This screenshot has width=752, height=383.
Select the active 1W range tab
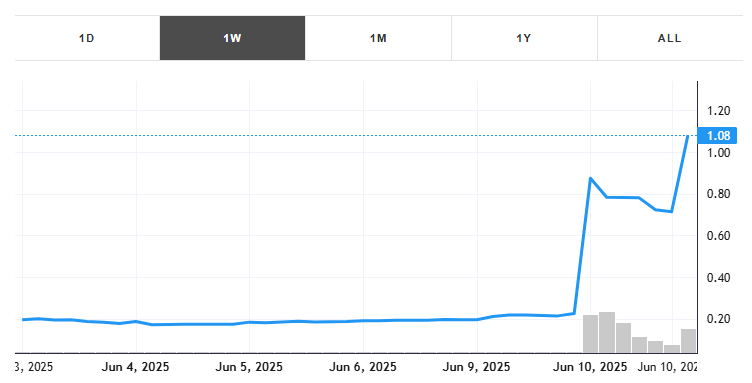[232, 38]
